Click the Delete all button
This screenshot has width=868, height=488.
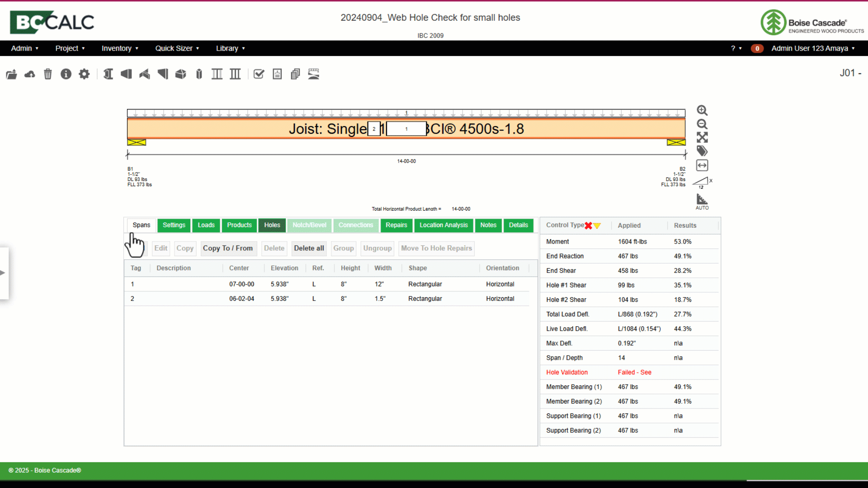tap(309, 248)
